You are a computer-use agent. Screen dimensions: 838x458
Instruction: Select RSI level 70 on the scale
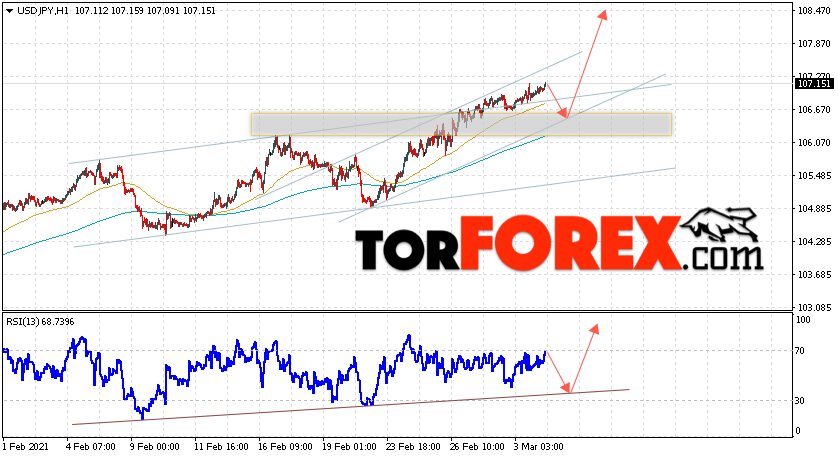800,351
